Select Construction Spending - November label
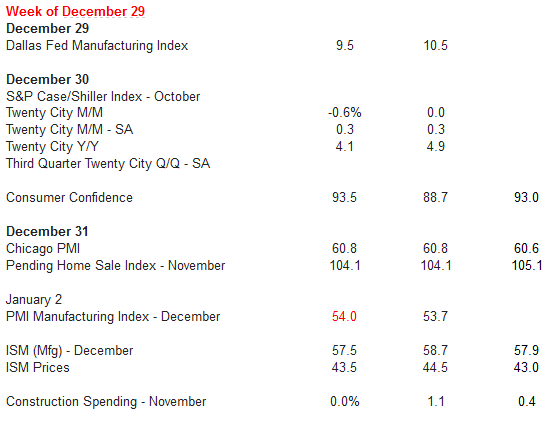Viewport: 558px width, 423px height. click(106, 402)
